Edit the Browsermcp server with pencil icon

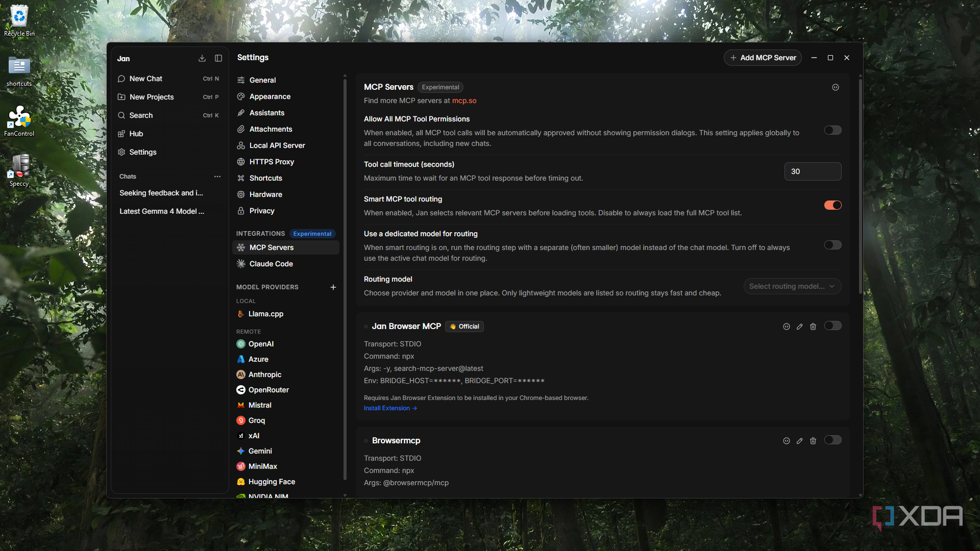point(800,441)
